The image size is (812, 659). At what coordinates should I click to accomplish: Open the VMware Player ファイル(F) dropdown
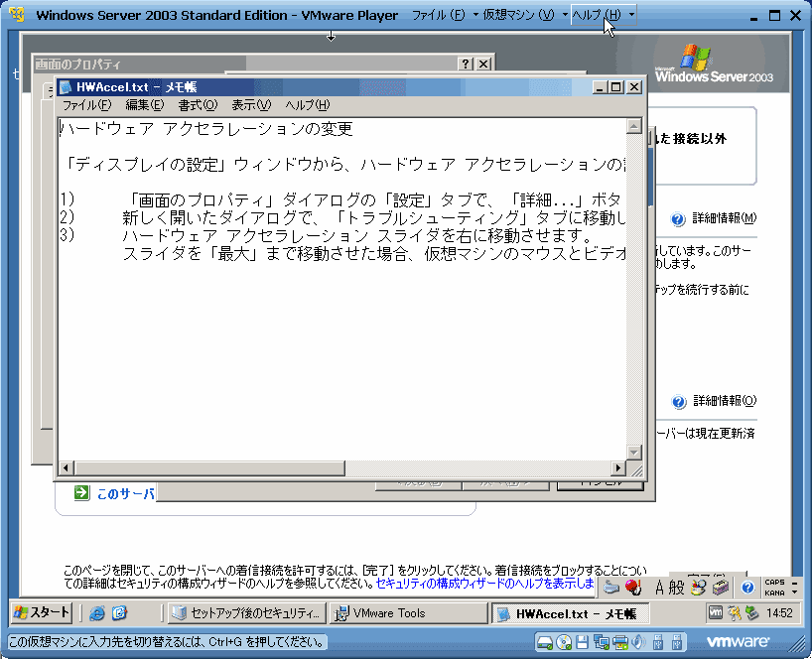tap(445, 15)
